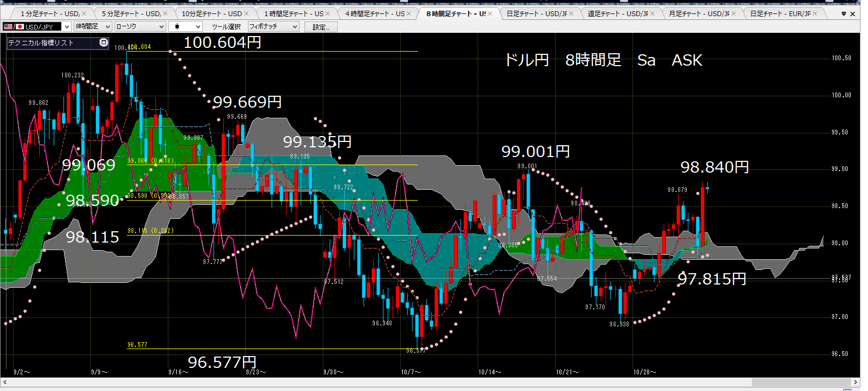Image resolution: width=868 pixels, height=391 pixels.
Task: Click the 9/2～ date axis label
Action: pos(22,372)
